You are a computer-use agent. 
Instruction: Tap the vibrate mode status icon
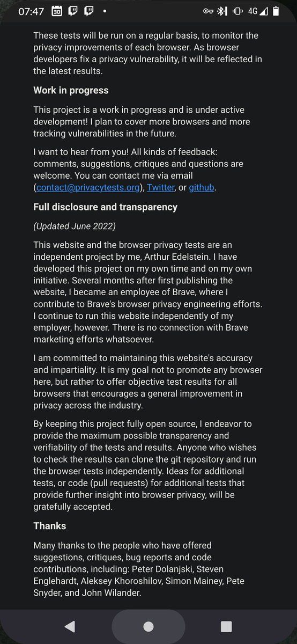tap(237, 11)
